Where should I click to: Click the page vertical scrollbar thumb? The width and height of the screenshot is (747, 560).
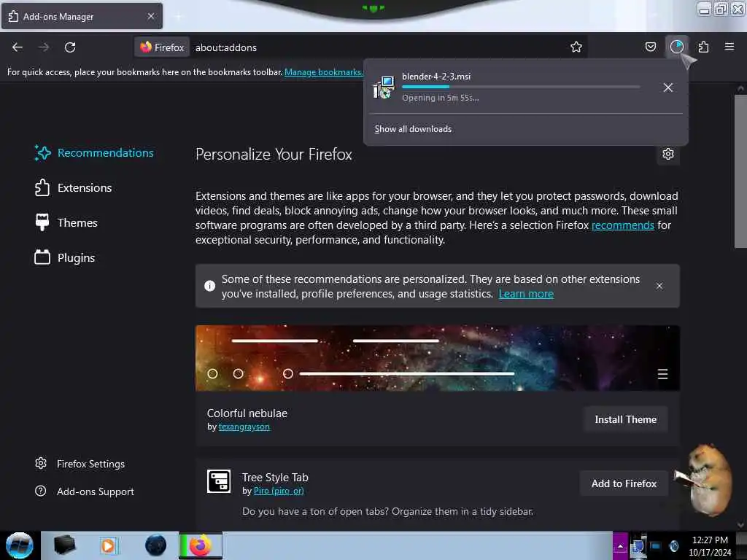740,171
